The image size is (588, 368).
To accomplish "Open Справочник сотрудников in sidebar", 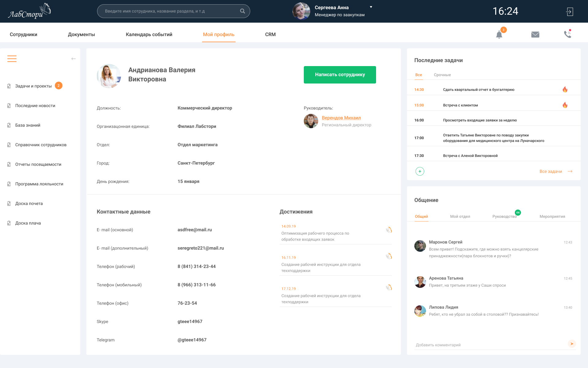I will click(x=41, y=145).
